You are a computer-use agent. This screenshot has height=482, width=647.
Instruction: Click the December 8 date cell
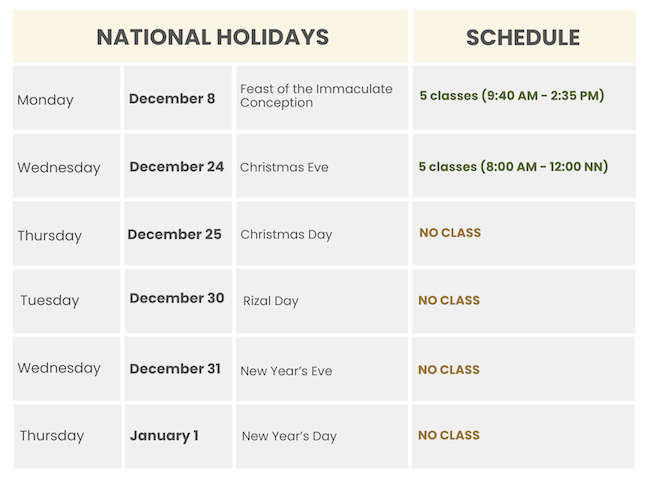pos(172,98)
